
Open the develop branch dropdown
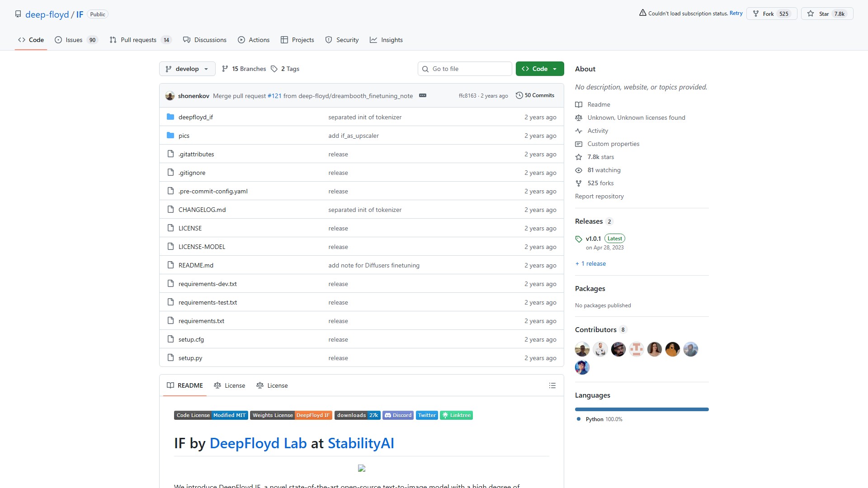click(187, 69)
